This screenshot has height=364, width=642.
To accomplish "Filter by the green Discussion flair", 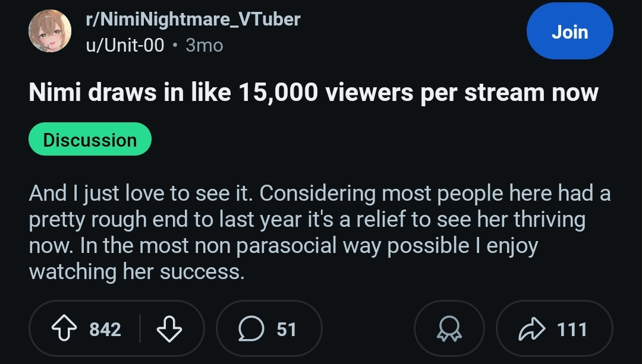I will coord(90,140).
